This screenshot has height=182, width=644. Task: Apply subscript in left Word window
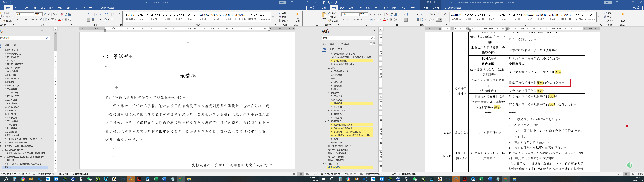[37, 19]
